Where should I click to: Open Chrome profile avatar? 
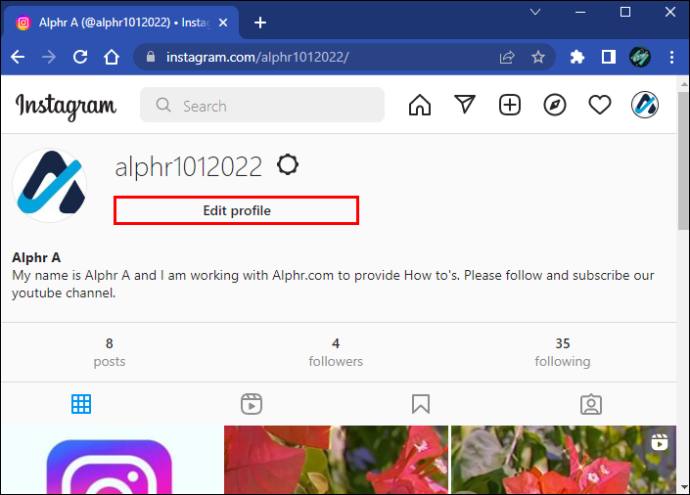pyautogui.click(x=640, y=57)
